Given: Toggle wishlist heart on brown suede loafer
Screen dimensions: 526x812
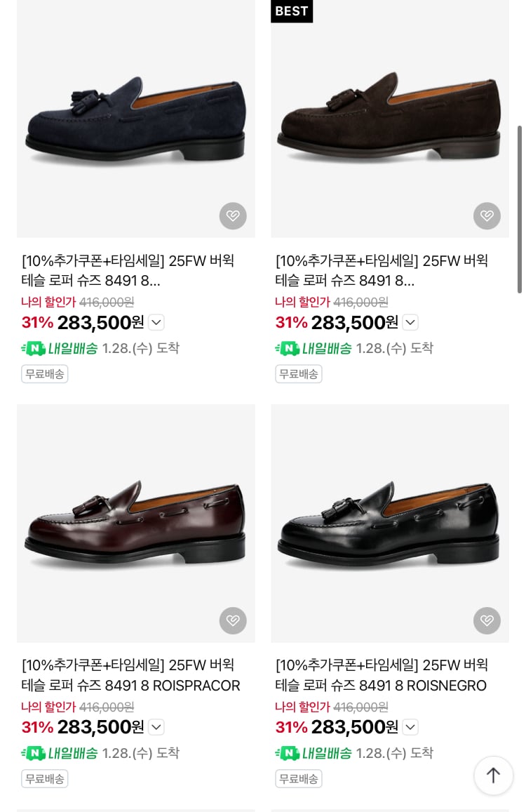Looking at the screenshot, I should (487, 216).
